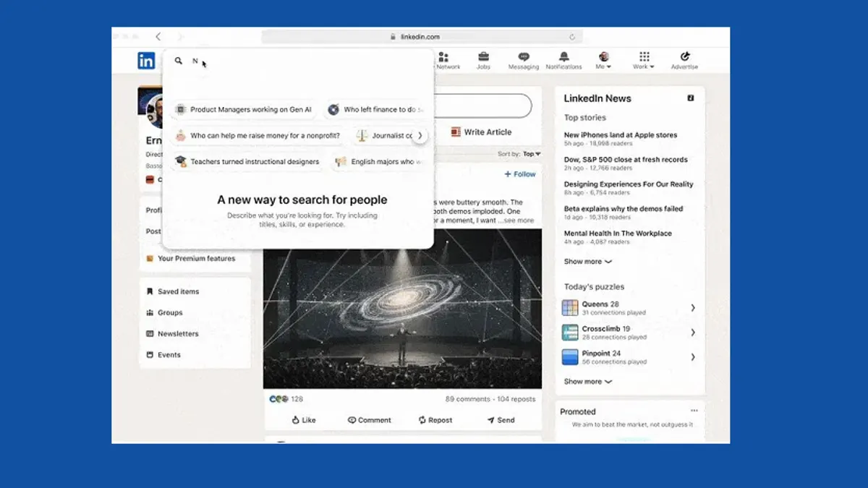
Task: Open the Notifications bell icon
Action: [563, 58]
